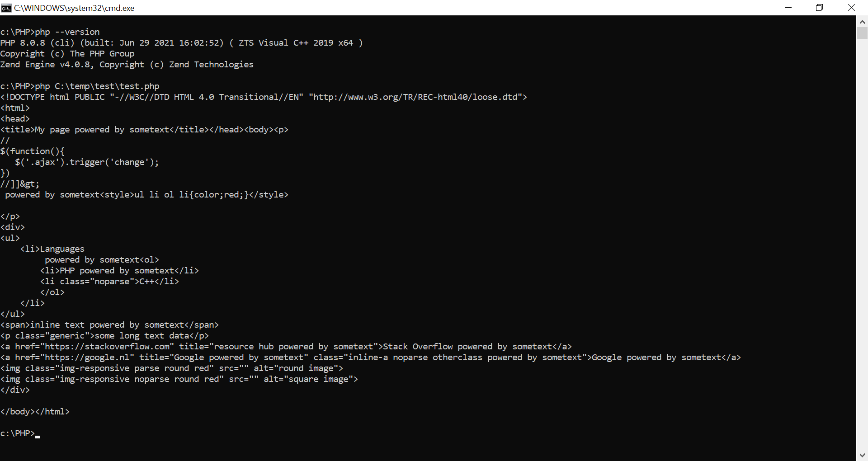
Task: Restore down the cmd window
Action: [819, 8]
